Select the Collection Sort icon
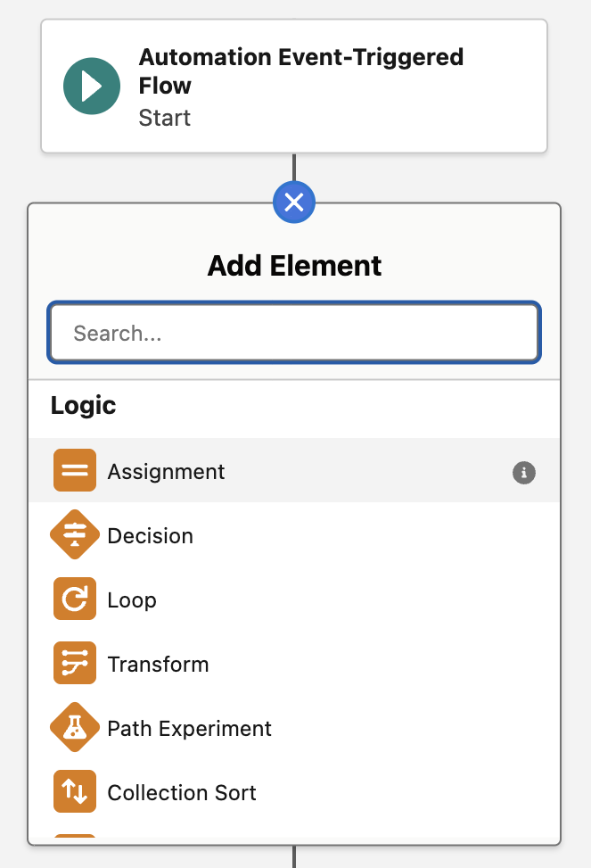591x868 pixels. pyautogui.click(x=75, y=791)
